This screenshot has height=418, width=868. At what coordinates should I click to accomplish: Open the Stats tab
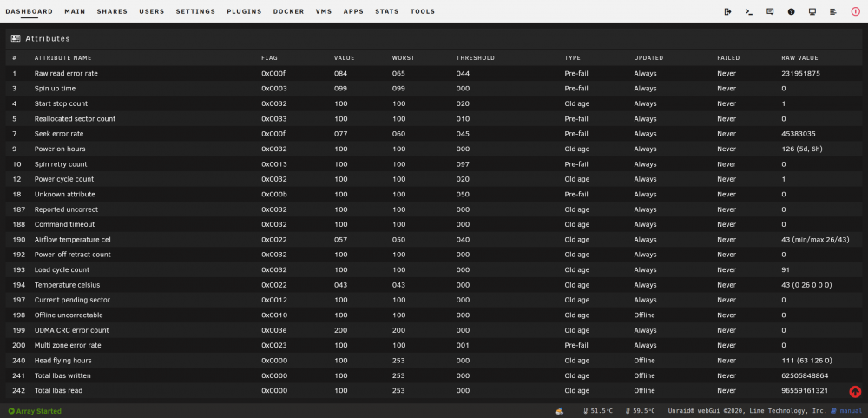point(386,11)
